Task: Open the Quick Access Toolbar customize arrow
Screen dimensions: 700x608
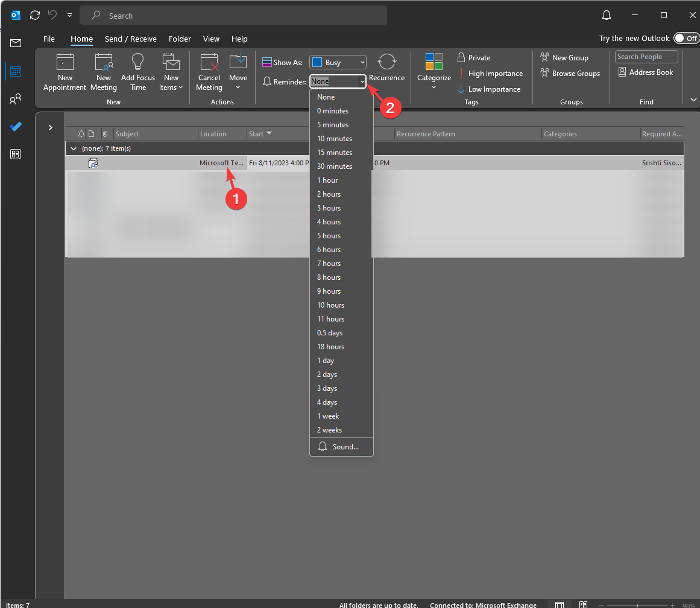Action: [x=70, y=15]
